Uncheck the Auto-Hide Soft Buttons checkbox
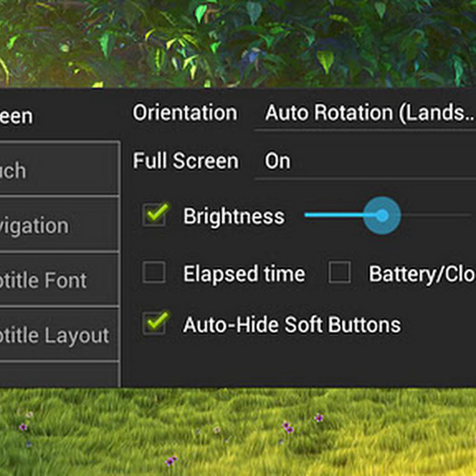The width and height of the screenshot is (476, 476). pyautogui.click(x=155, y=323)
